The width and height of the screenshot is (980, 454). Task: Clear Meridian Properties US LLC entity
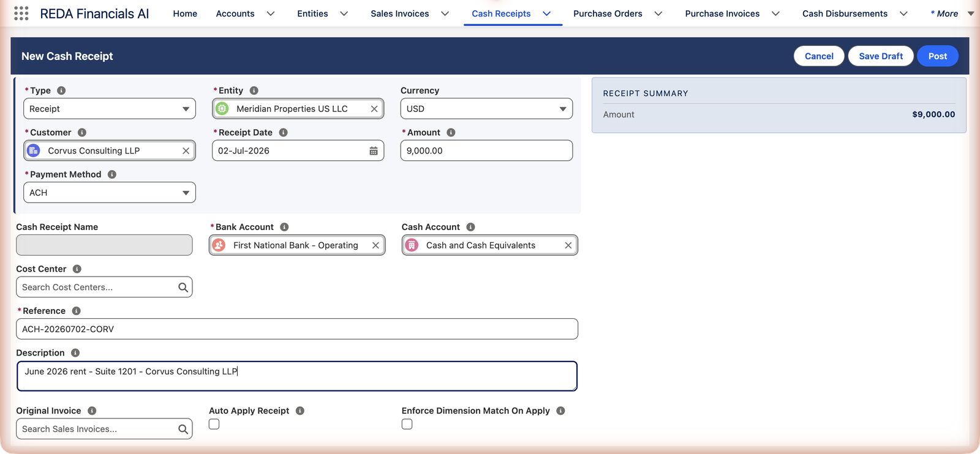tap(374, 109)
